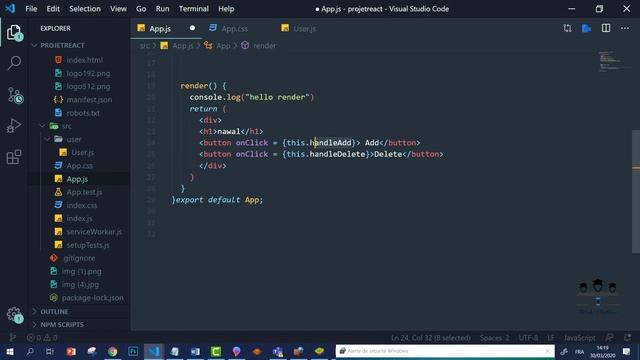Viewport: 640px width, 360px height.
Task: Open the View menu
Action: [118, 9]
